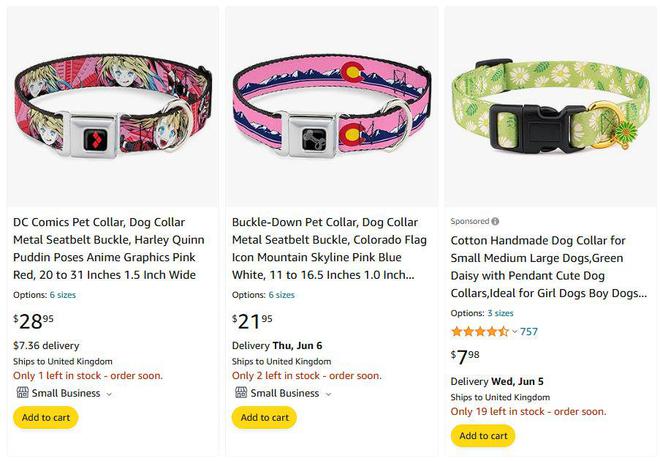This screenshot has height=461, width=660.
Task: Expand Small Business dropdown on first product
Action: point(109,394)
